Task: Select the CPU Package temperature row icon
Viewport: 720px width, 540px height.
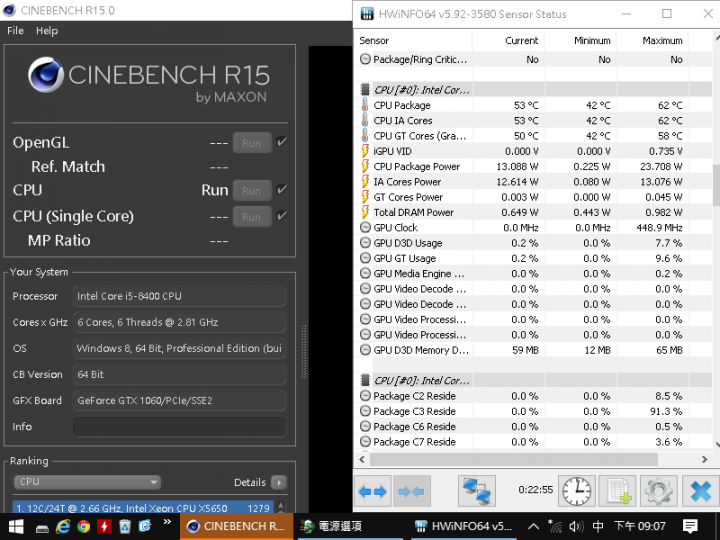Action: coord(365,105)
